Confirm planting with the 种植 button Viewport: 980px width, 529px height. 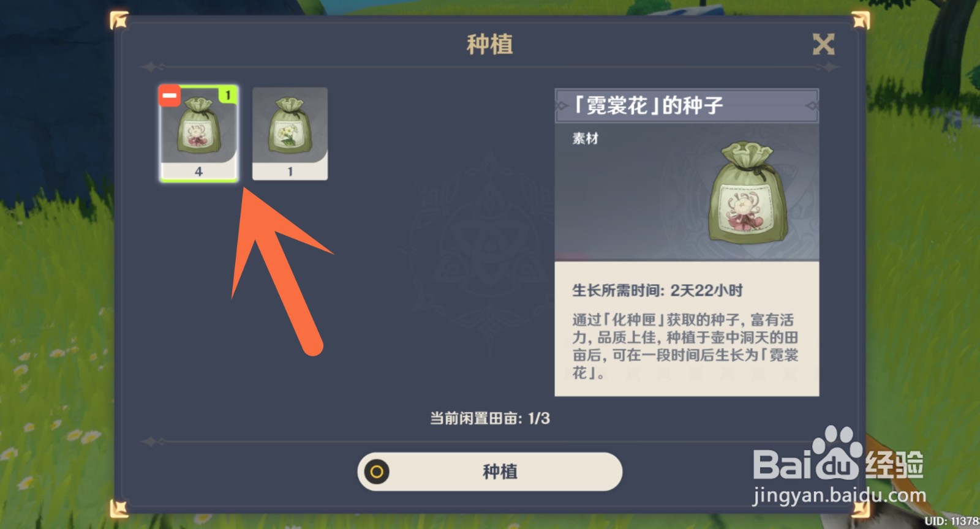(x=490, y=471)
